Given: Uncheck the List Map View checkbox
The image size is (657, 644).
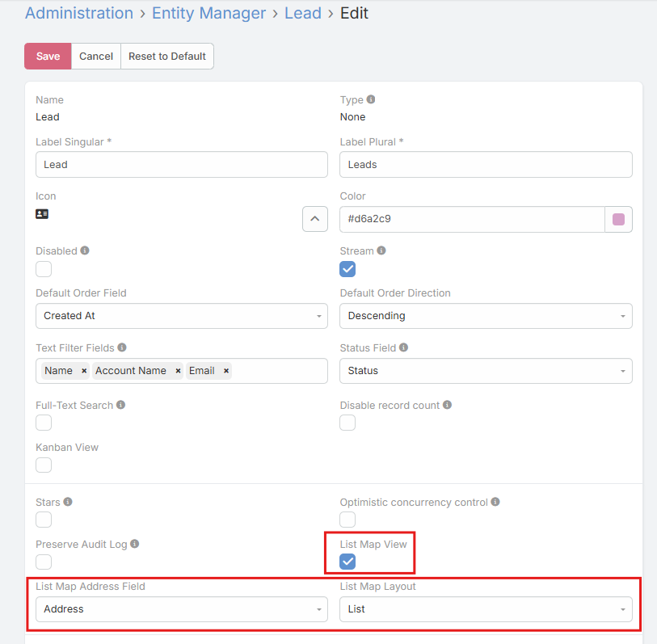Looking at the screenshot, I should [347, 562].
